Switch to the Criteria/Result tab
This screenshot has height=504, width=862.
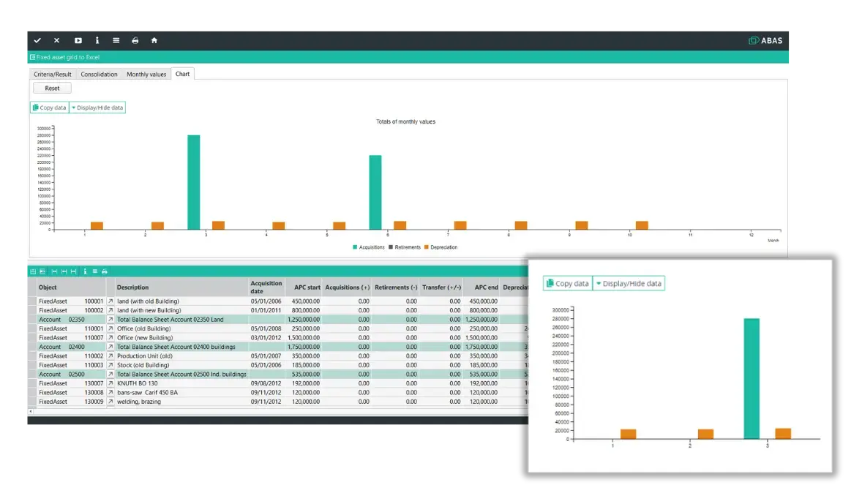click(x=52, y=74)
